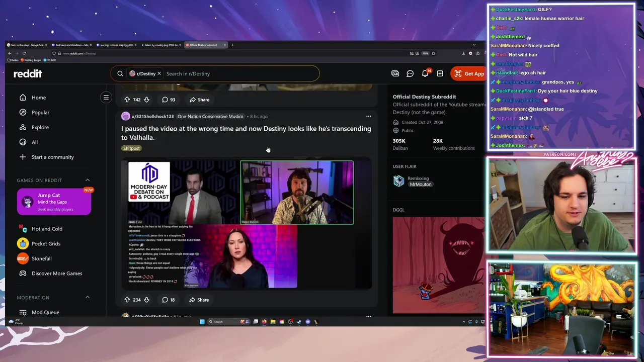Click the Windows Start button
Viewport: 644px width, 362px height.
[x=202, y=322]
